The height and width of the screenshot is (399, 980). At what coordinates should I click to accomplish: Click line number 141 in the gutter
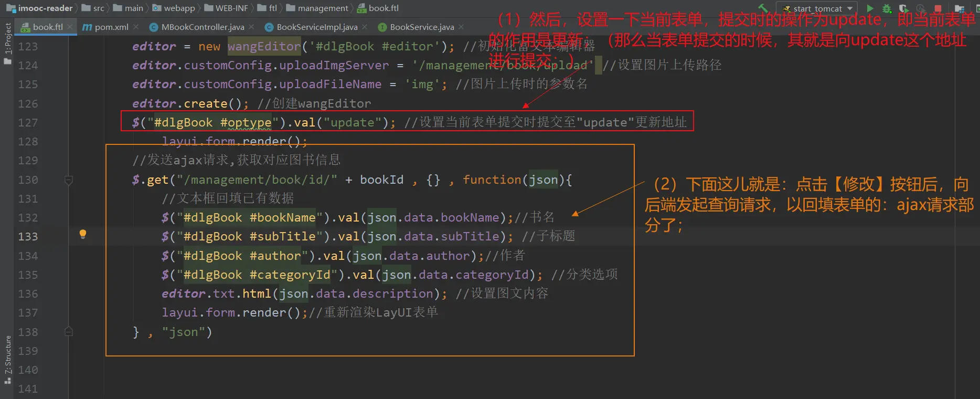point(28,389)
